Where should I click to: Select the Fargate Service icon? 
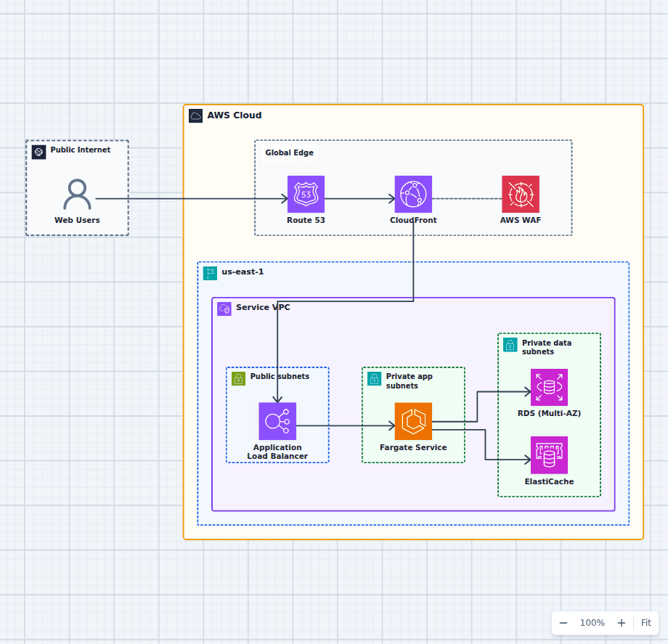coord(413,421)
